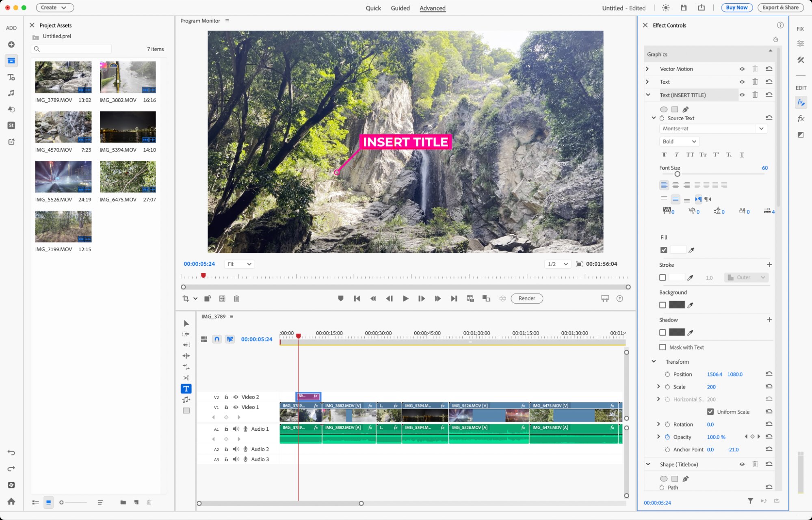Enable the Shadow checkbox
Image resolution: width=812 pixels, height=520 pixels.
[663, 332]
